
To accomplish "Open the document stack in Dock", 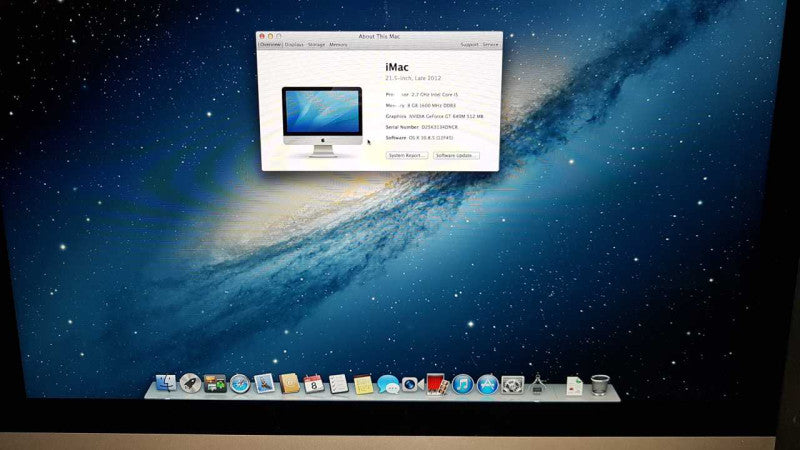I will coord(574,386).
